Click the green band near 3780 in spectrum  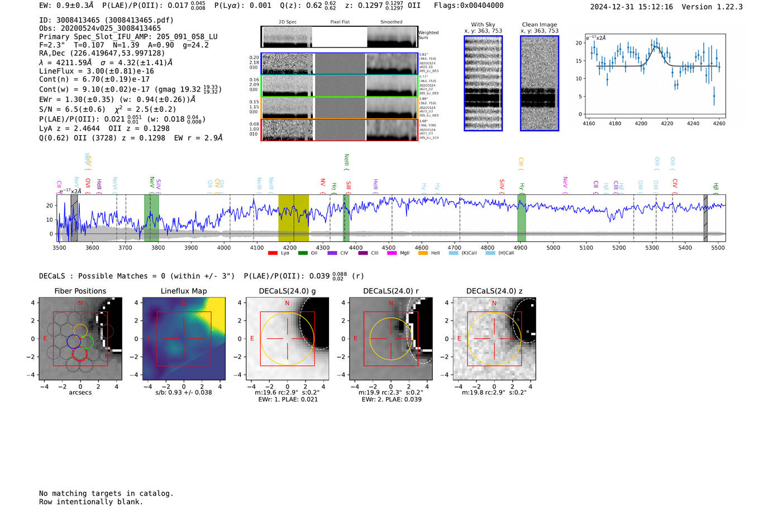click(151, 218)
